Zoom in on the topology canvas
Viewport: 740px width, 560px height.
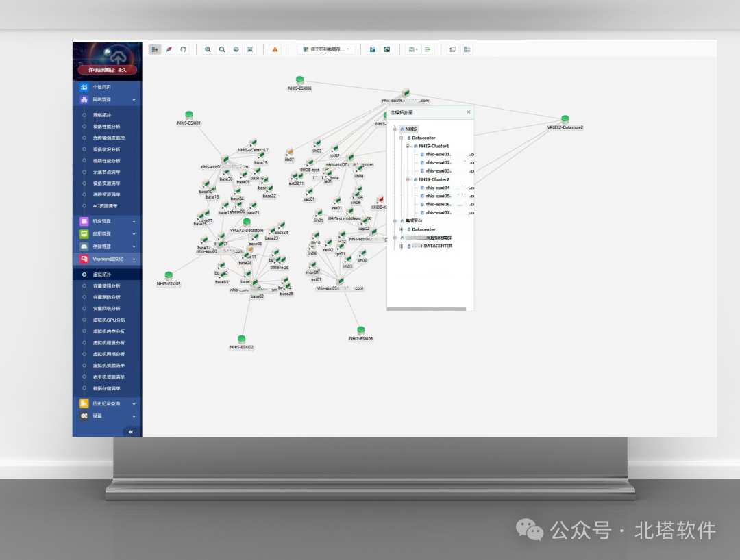point(208,49)
